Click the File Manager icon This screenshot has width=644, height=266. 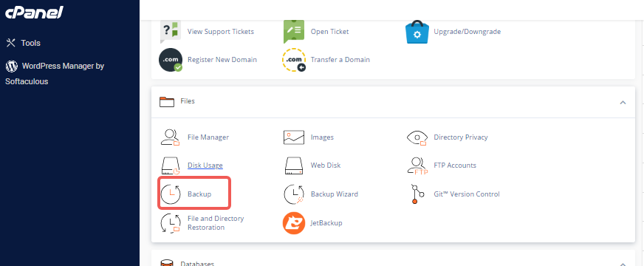pos(171,137)
